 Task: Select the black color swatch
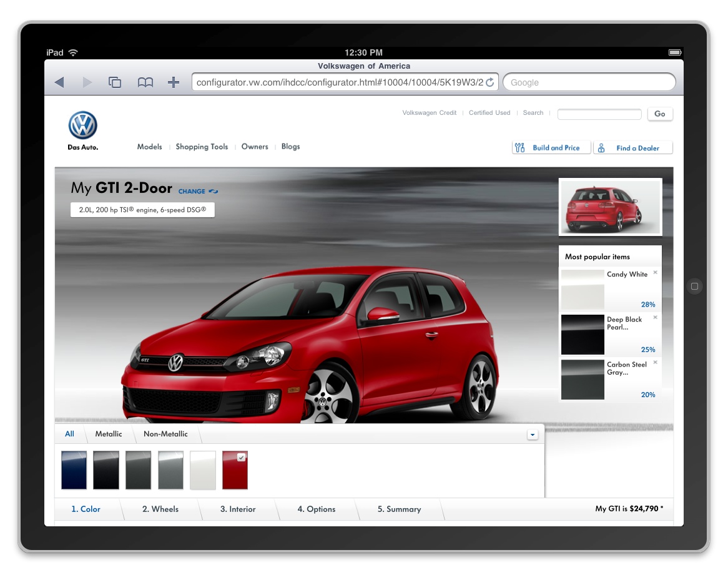(x=106, y=470)
